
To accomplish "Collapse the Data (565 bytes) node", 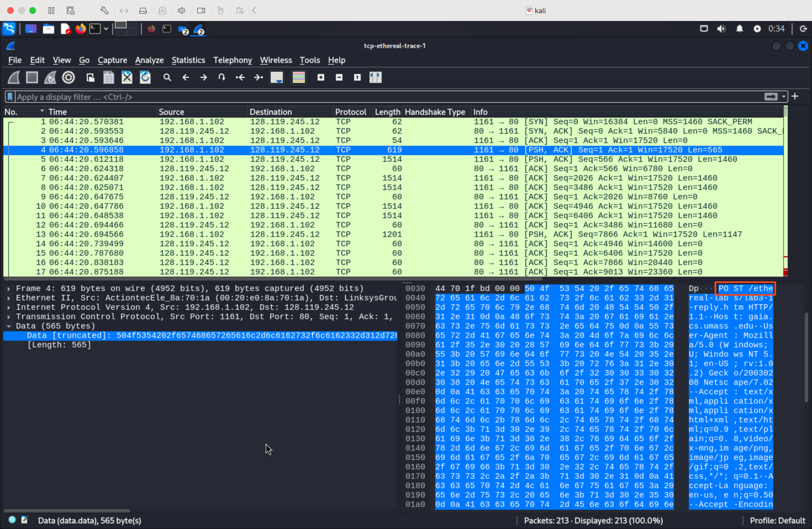I will [9, 326].
